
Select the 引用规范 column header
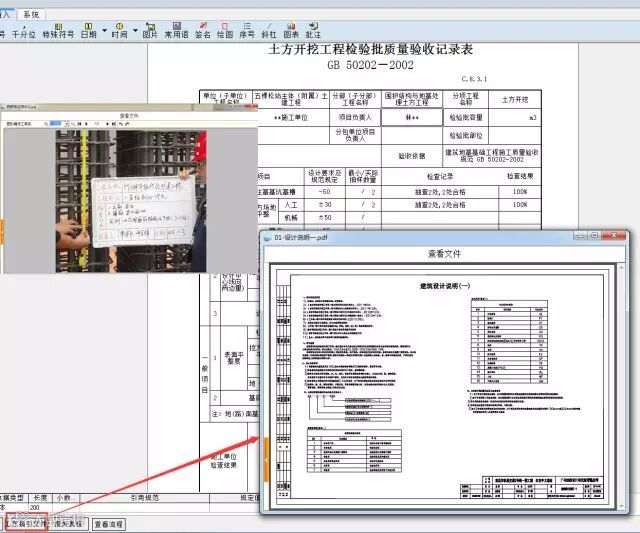[144, 498]
